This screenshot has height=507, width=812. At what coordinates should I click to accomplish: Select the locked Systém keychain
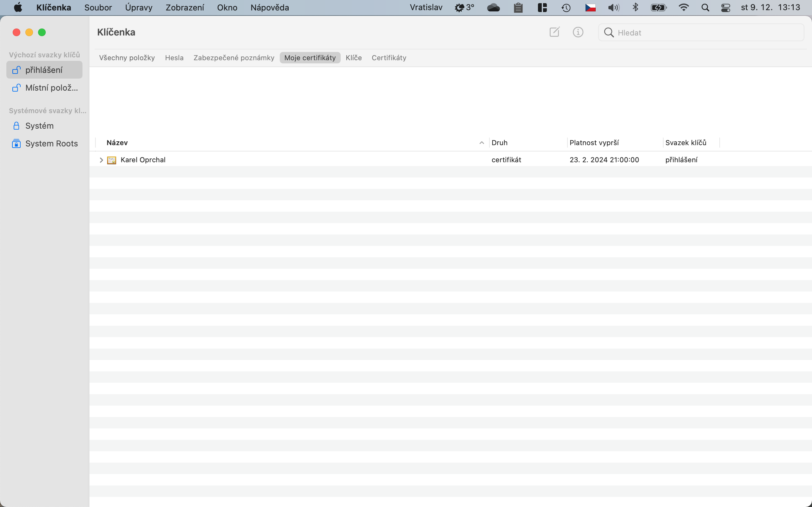tap(39, 126)
